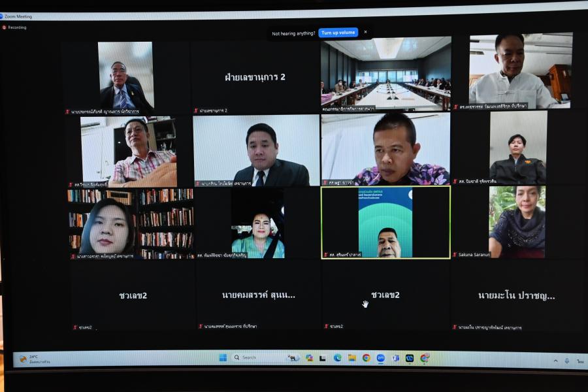
Task: Click the Zoom icon in the taskbar
Action: click(380, 358)
